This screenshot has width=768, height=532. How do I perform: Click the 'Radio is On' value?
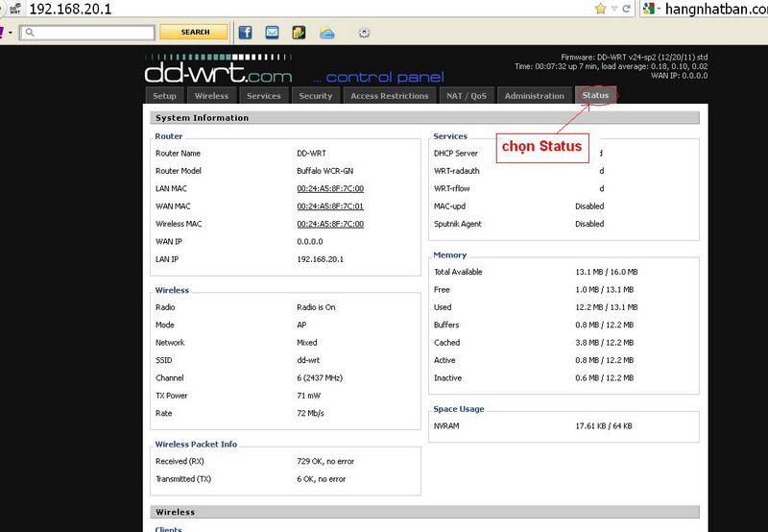[316, 307]
